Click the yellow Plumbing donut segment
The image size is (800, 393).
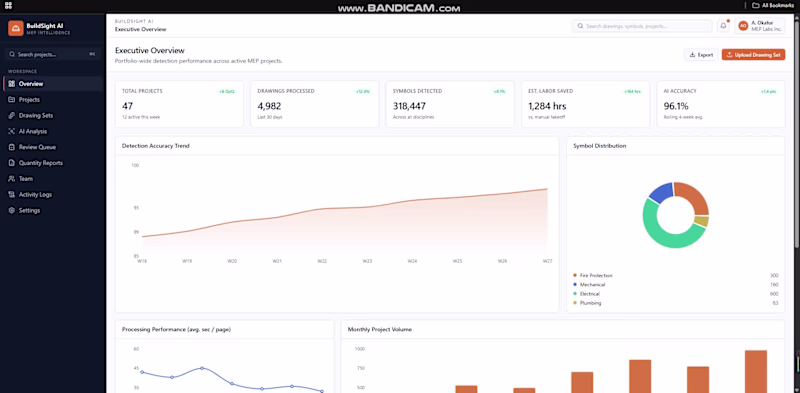tap(702, 221)
